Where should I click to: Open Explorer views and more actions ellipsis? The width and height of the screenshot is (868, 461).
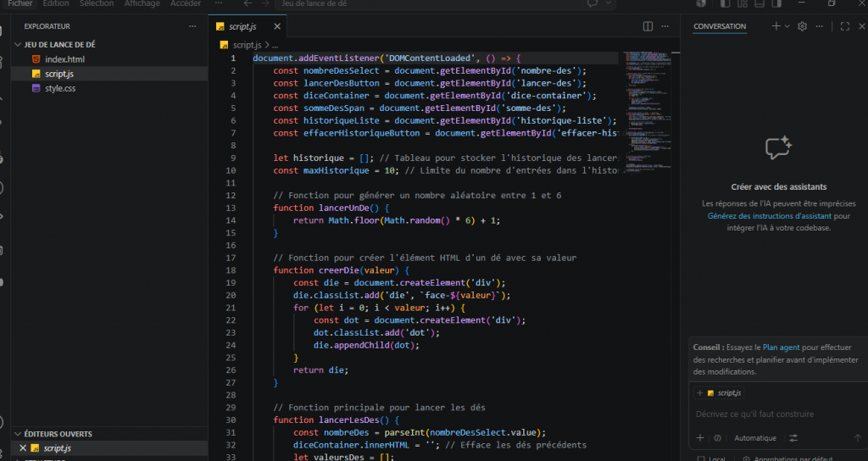tap(192, 26)
